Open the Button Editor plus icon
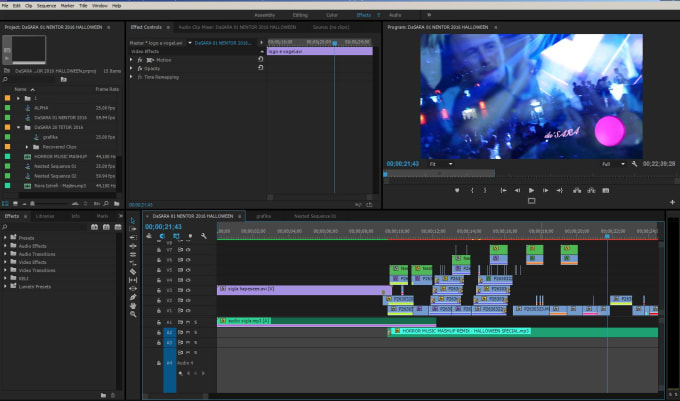680x401 pixels. click(672, 202)
